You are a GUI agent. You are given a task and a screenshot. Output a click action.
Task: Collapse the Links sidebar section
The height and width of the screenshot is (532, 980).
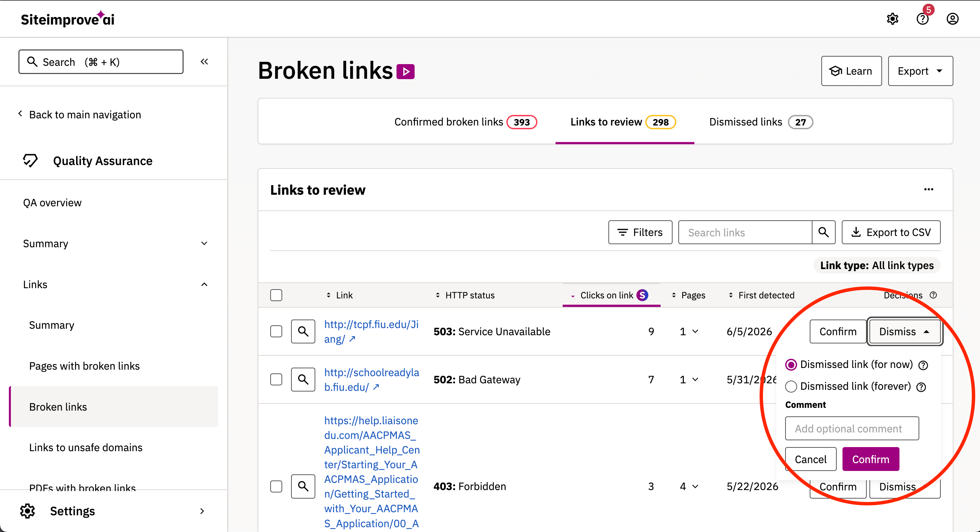[x=204, y=284]
